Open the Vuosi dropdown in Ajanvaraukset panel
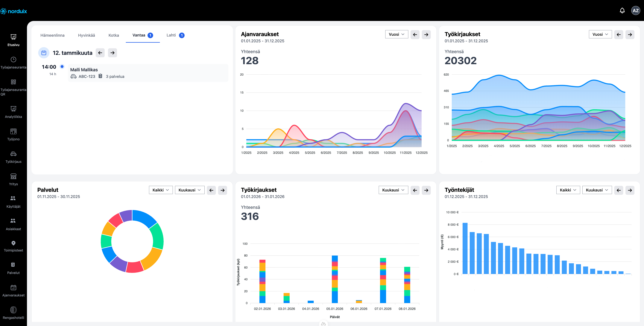Image resolution: width=644 pixels, height=326 pixels. click(397, 34)
